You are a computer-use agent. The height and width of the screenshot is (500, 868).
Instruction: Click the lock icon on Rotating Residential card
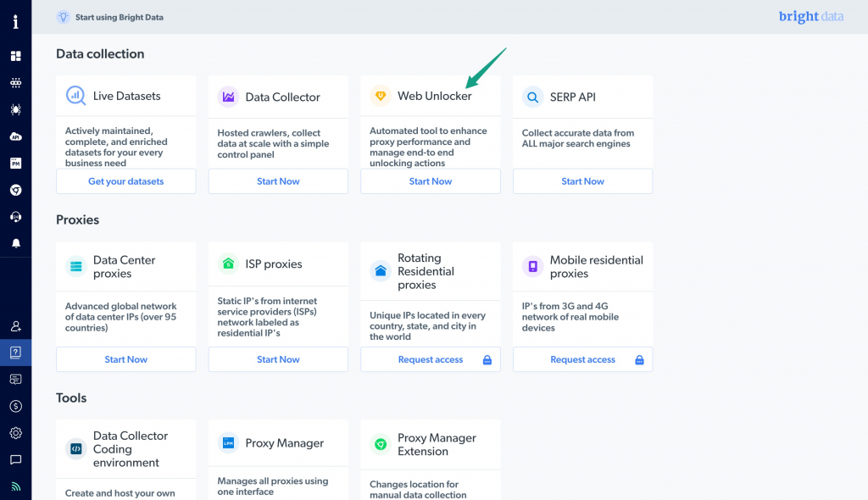[487, 360]
